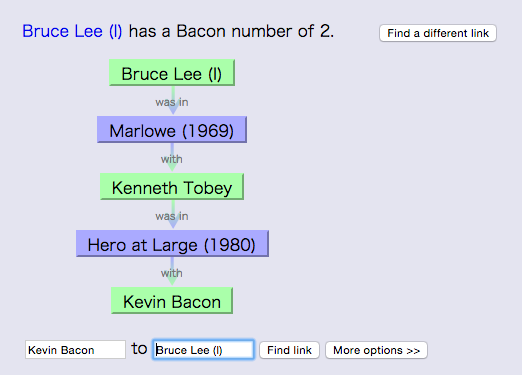Image resolution: width=522 pixels, height=375 pixels.
Task: Click the digit 2 ending the heading
Action: (x=327, y=31)
